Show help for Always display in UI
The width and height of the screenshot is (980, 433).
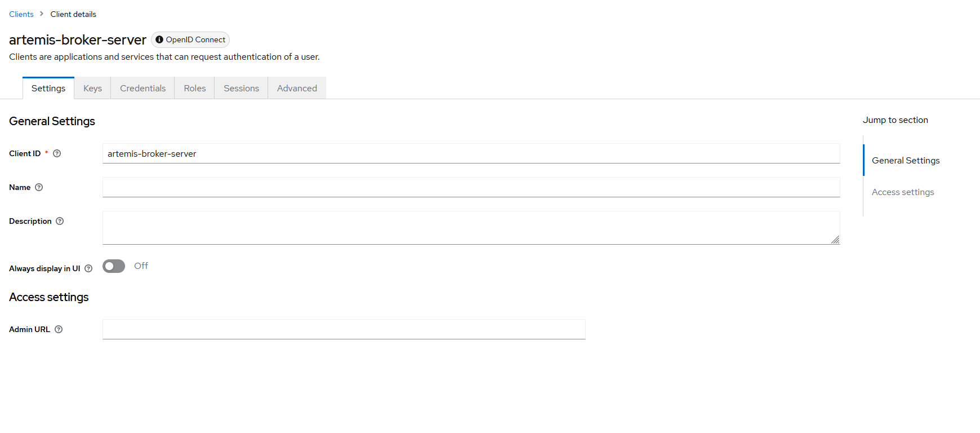(x=88, y=268)
